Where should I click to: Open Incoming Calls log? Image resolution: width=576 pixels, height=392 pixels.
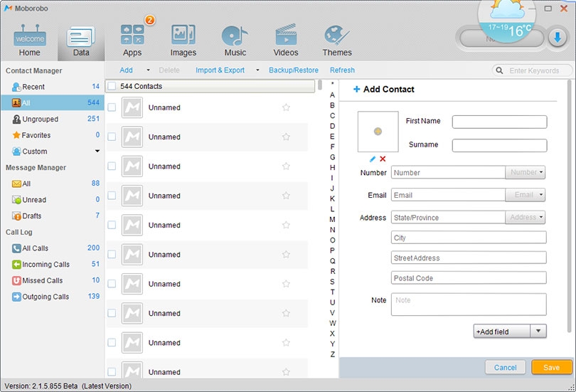[x=53, y=265]
